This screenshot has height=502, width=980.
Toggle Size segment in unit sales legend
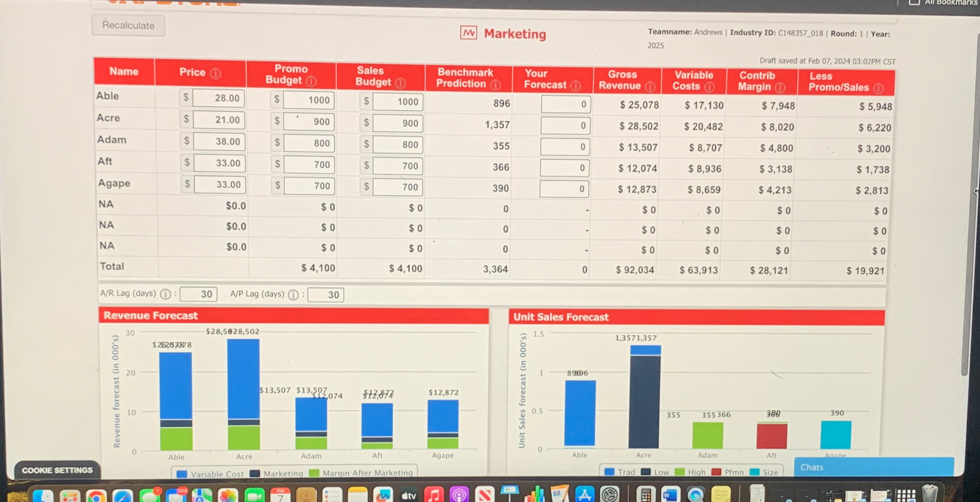point(764,472)
